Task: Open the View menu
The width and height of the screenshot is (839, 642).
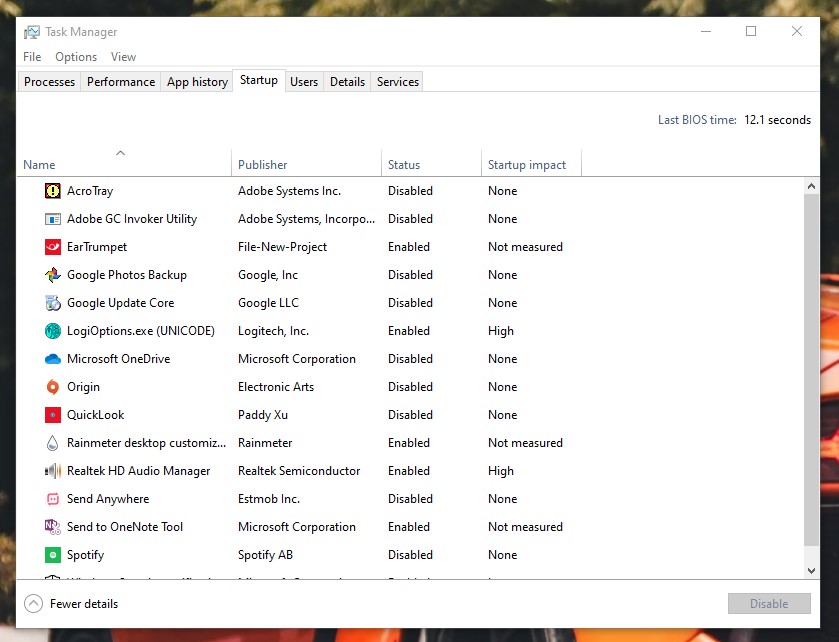Action: [124, 57]
